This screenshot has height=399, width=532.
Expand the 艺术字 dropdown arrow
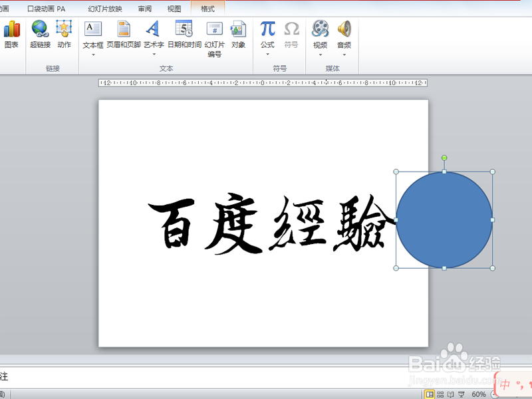coord(154,54)
